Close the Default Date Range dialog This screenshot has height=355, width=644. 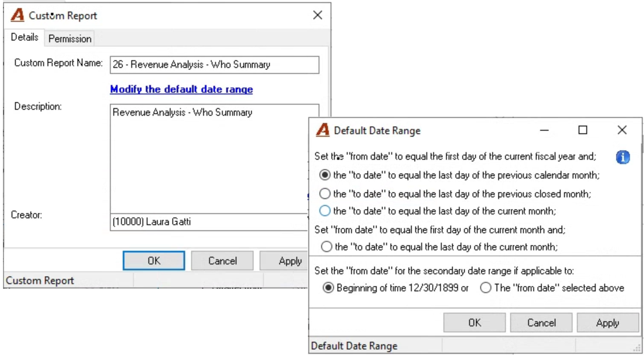pyautogui.click(x=622, y=130)
